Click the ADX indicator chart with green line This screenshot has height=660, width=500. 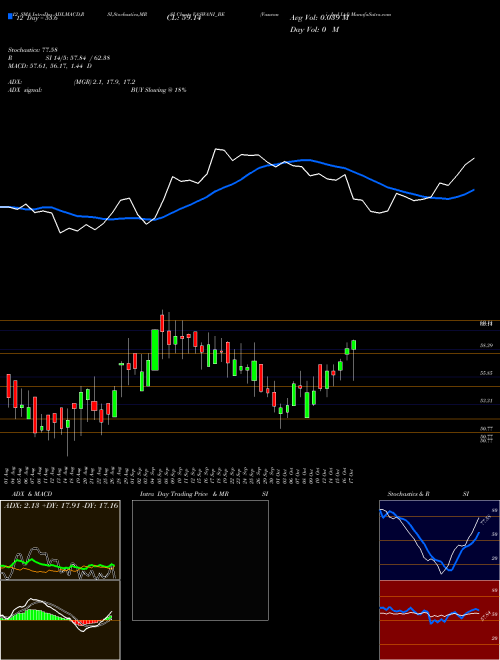(60, 540)
